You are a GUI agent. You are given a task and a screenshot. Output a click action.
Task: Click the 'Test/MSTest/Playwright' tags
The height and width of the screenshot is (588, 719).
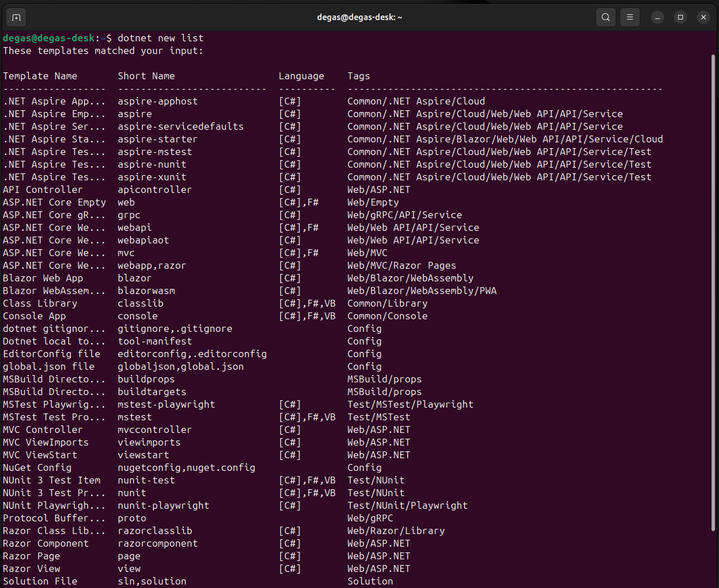[x=411, y=404]
